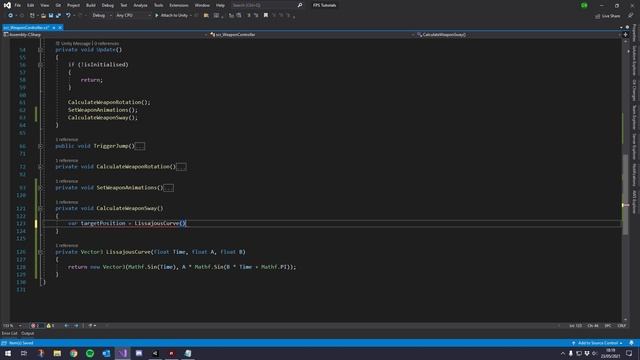Click the New Project toolbar icon
Screen dimensions: 640x360
[x=32, y=16]
